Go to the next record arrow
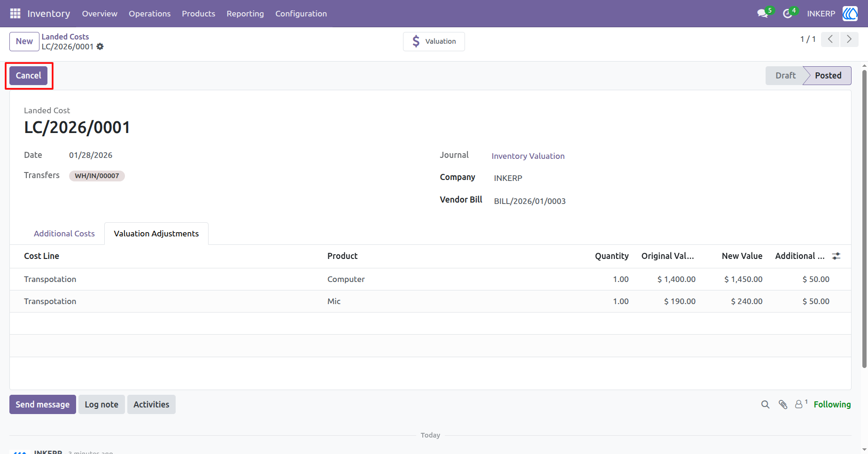Viewport: 868px width, 454px height. pos(849,39)
